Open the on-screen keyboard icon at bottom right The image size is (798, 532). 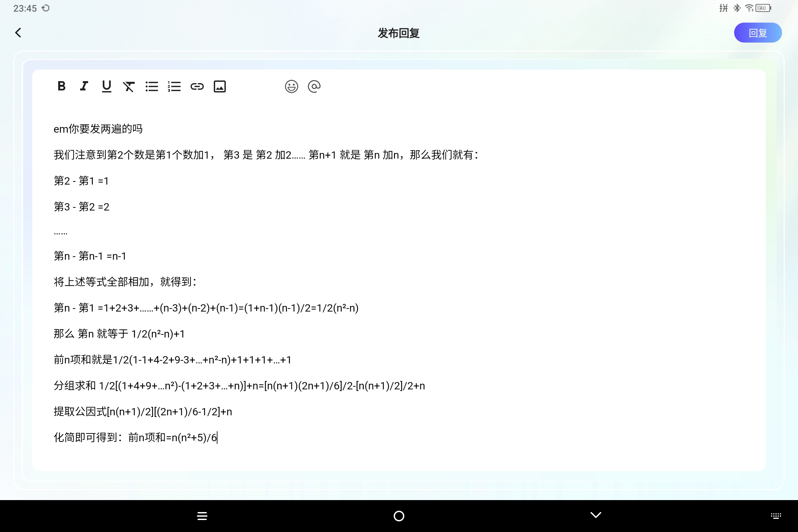click(776, 515)
